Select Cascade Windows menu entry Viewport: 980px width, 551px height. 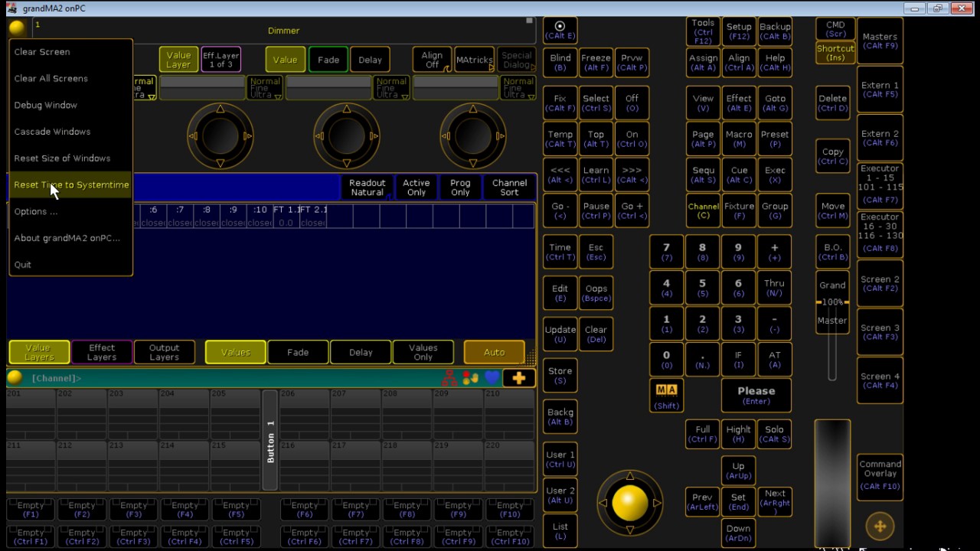point(70,132)
